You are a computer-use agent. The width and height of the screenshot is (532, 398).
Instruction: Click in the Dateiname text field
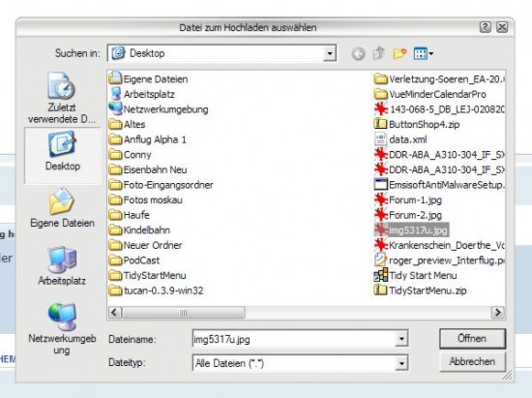tap(294, 339)
